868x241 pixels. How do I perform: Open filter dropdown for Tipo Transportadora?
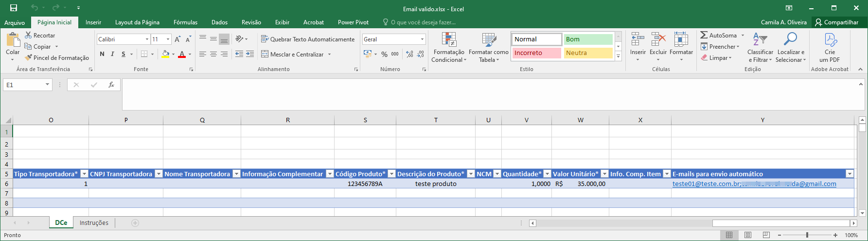(84, 174)
